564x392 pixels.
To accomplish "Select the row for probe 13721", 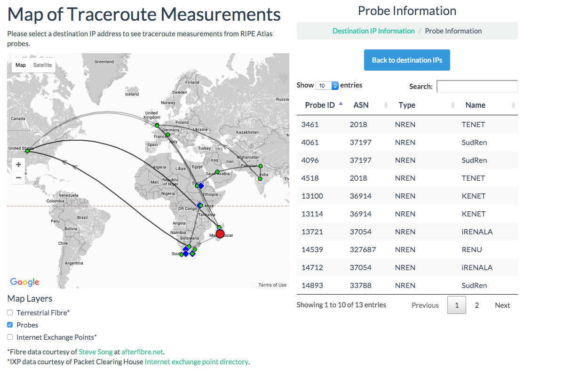I will tap(407, 232).
